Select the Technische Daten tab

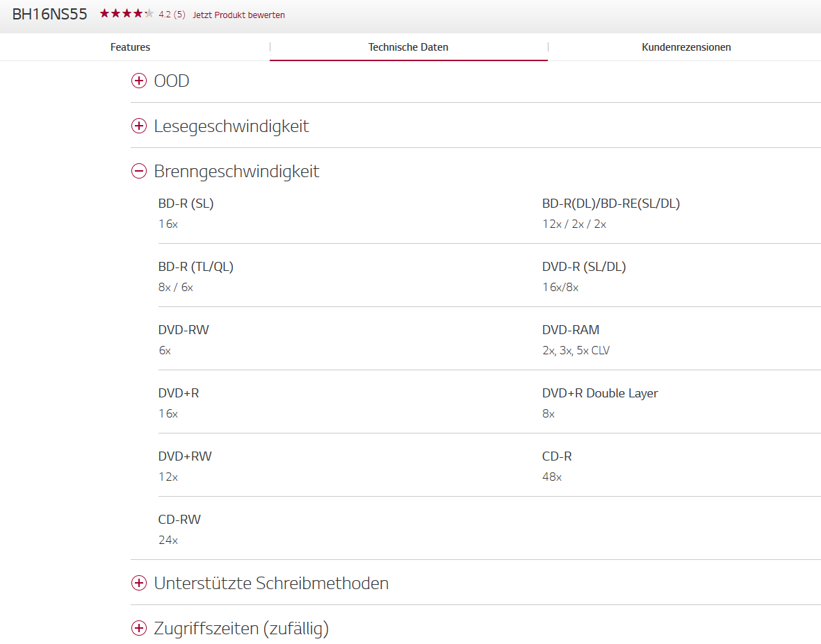(408, 47)
